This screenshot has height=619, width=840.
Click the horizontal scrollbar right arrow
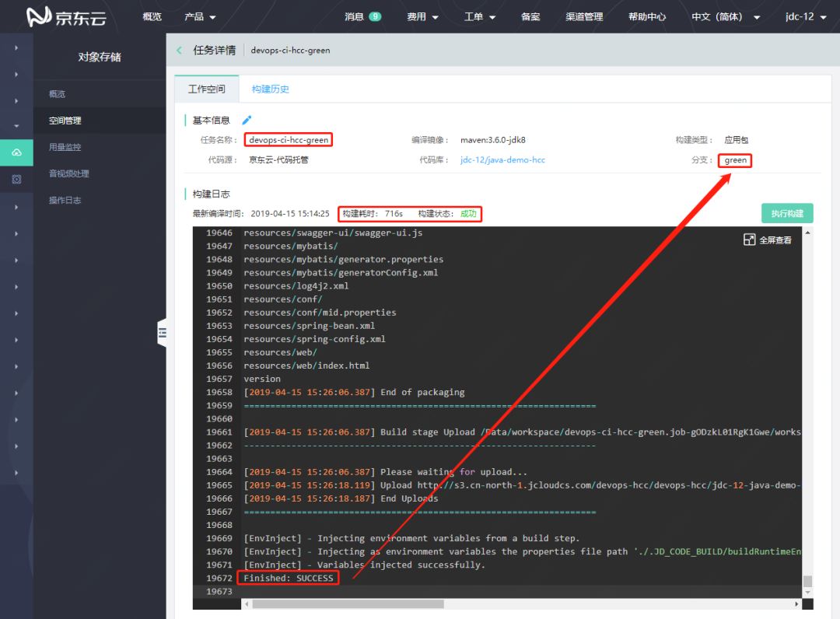(796, 604)
